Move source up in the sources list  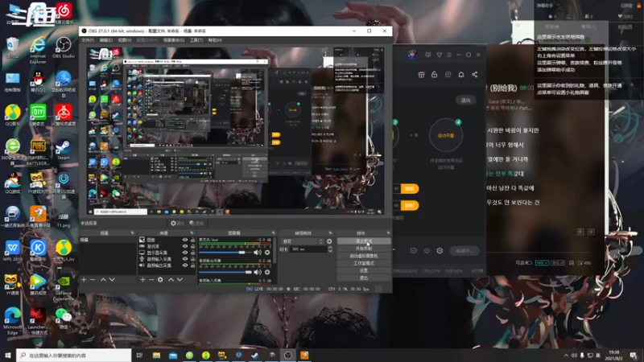[x=171, y=279]
